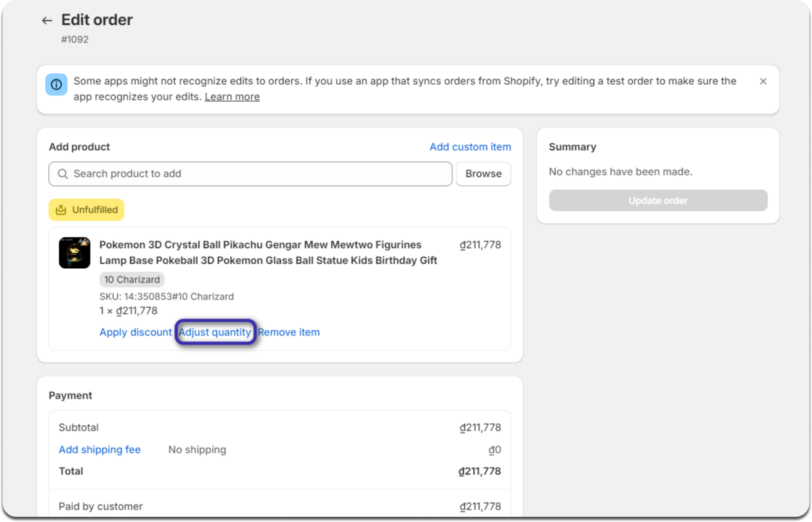The height and width of the screenshot is (522, 812).
Task: Focus the Search product to add field
Action: click(250, 174)
